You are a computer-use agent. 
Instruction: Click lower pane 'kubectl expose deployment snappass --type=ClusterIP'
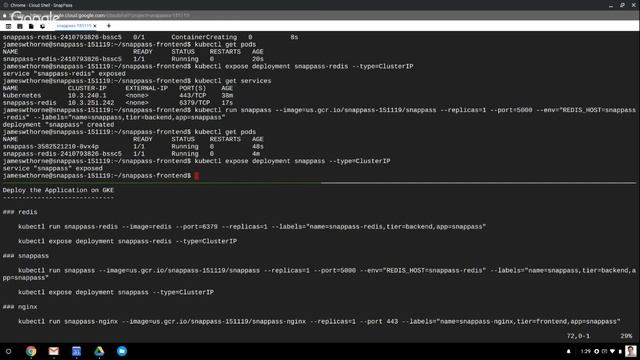coord(116,292)
